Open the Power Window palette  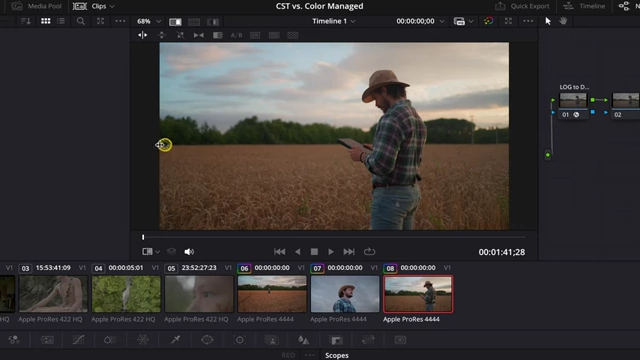pyautogui.click(x=207, y=340)
